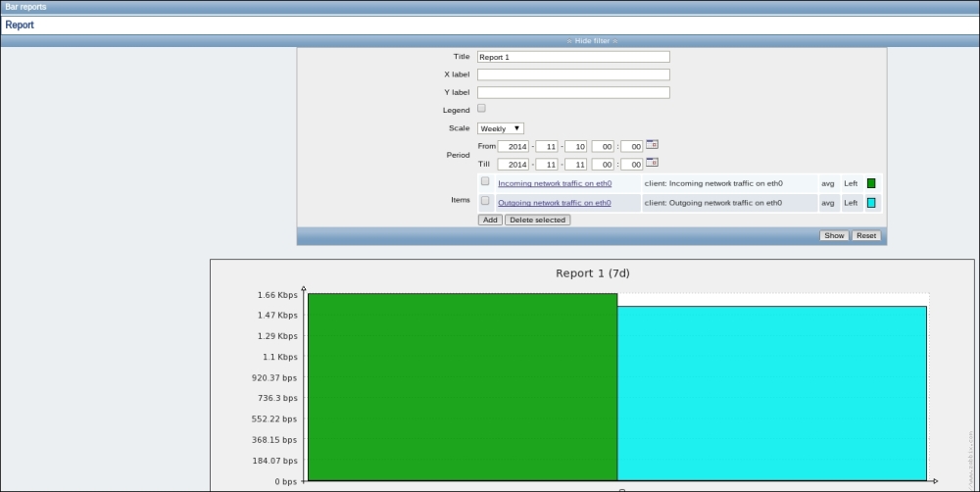The height and width of the screenshot is (492, 980).
Task: Click the green color swatch for Incoming traffic
Action: [871, 183]
